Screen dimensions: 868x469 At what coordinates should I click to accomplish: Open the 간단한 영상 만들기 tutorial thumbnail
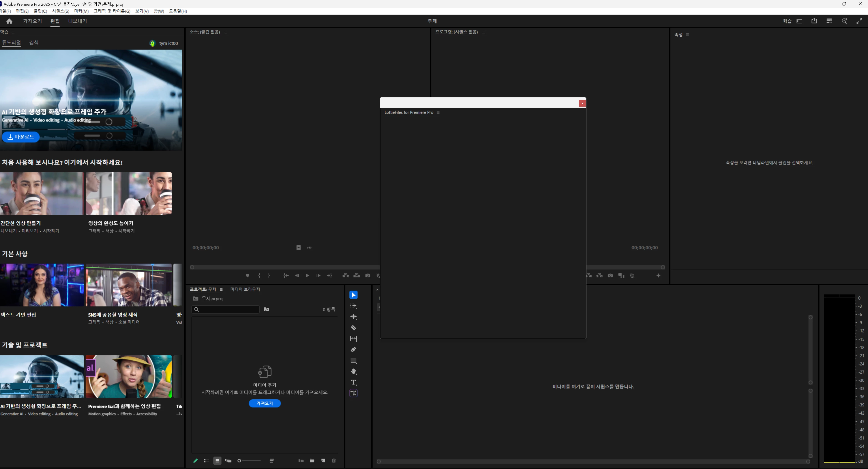(x=42, y=193)
